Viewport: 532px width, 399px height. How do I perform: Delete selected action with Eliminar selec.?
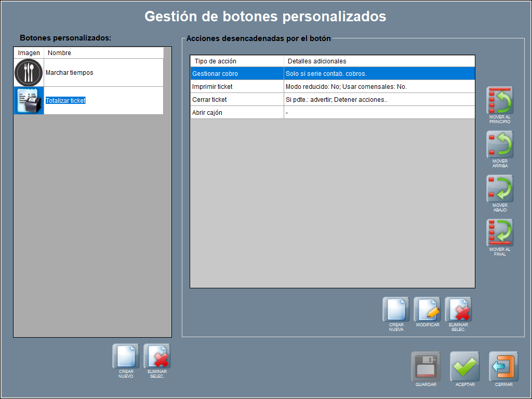[x=458, y=310]
